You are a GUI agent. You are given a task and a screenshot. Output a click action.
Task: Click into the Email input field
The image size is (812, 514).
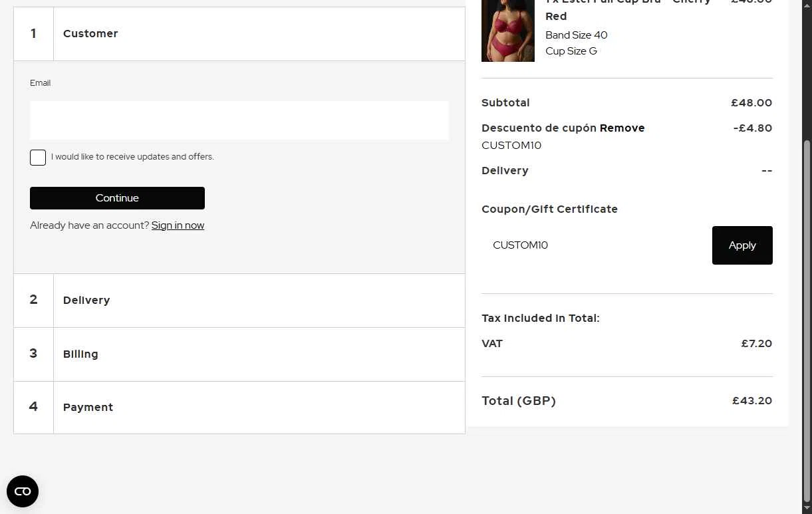tap(239, 120)
